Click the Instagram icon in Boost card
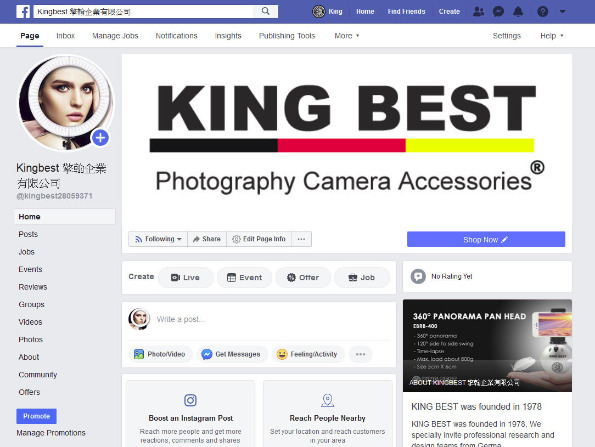Screen dimensions: 595x447 (x=190, y=400)
